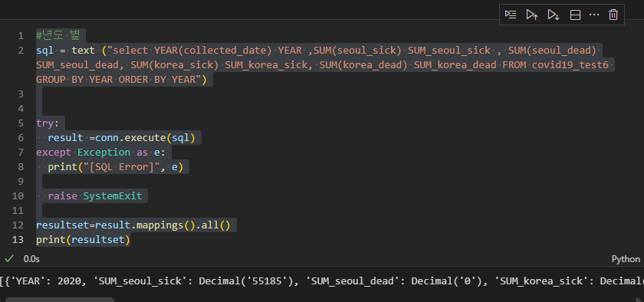644x302 pixels.
Task: Execute cell and below from toolbar
Action: click(554, 15)
